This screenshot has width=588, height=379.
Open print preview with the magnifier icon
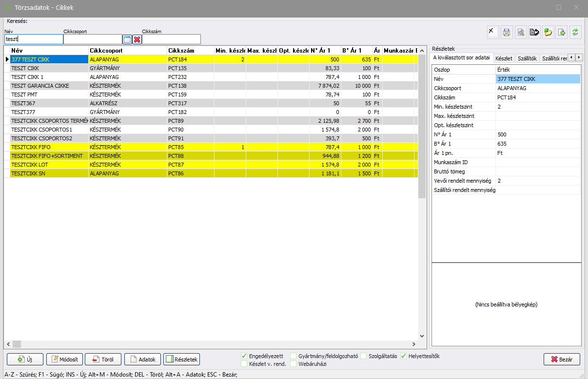coord(520,33)
